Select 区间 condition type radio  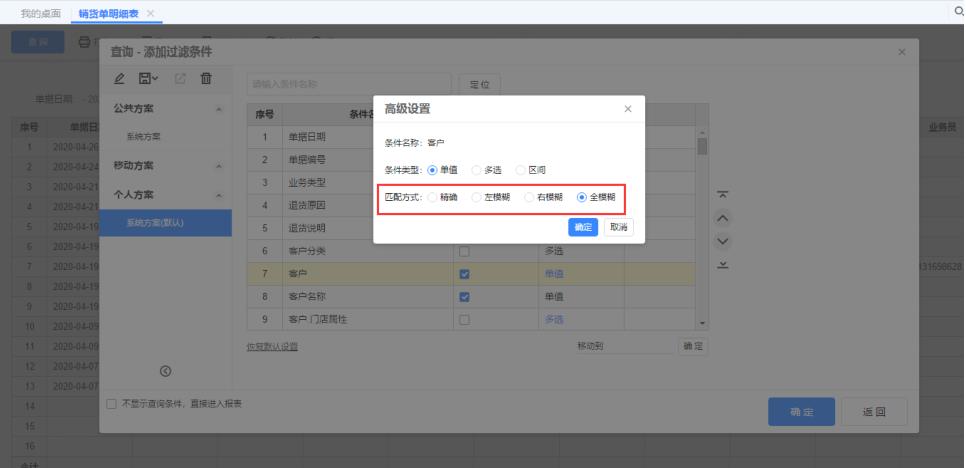pos(521,170)
